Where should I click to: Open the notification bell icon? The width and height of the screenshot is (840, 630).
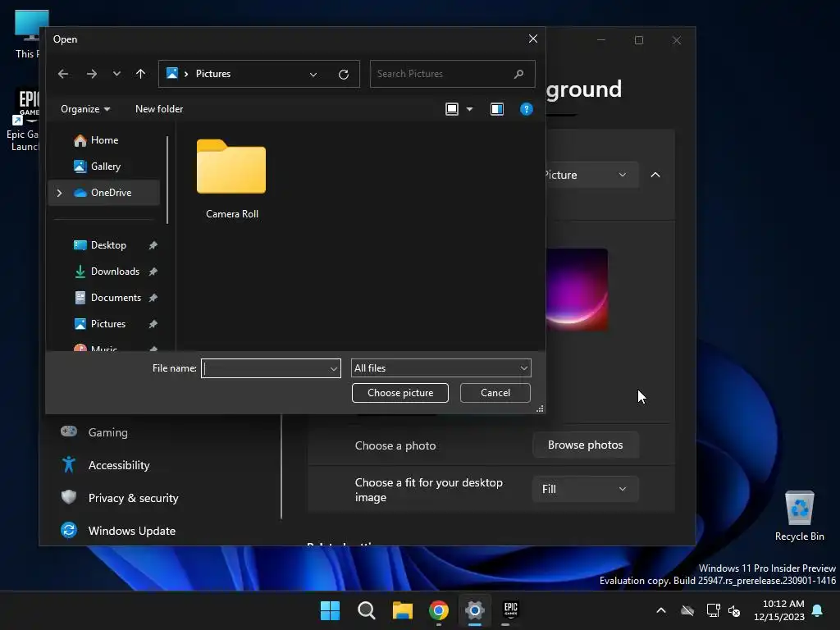coord(818,610)
